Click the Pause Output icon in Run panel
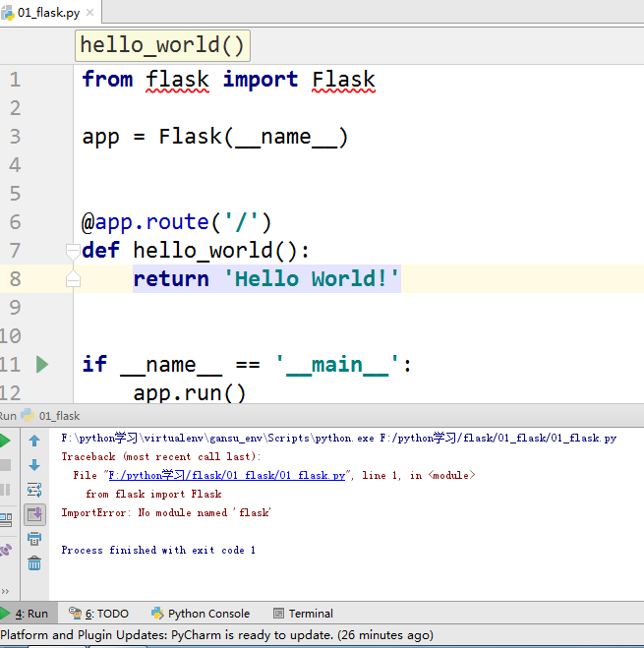The image size is (644, 648). click(5, 490)
